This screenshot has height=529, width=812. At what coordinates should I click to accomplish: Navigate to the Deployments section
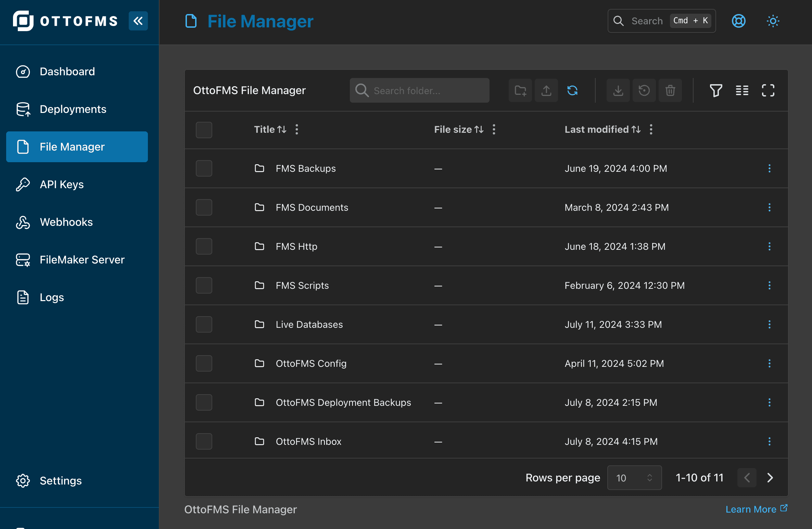point(73,109)
